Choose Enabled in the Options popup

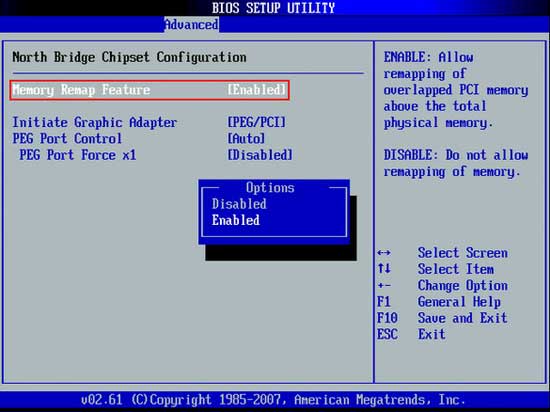[x=236, y=220]
